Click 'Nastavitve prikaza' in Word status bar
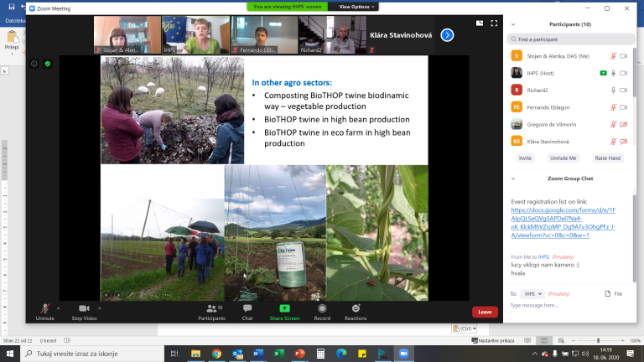 click(x=492, y=341)
